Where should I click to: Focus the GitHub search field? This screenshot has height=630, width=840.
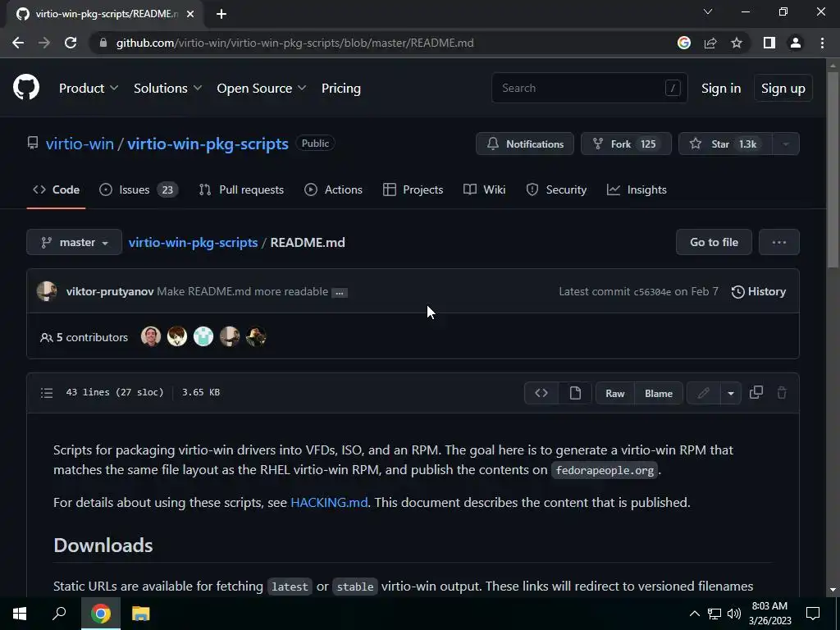[589, 88]
